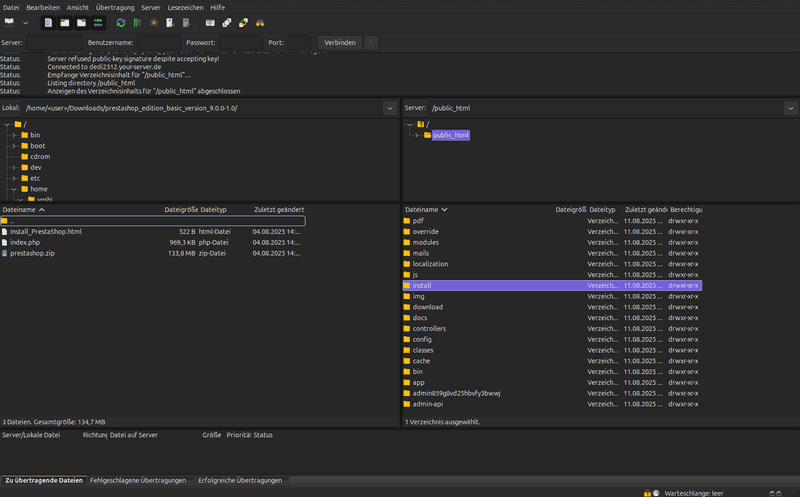Open the Übertragung menu
Viewport: 800px width, 497px height.
[114, 7]
